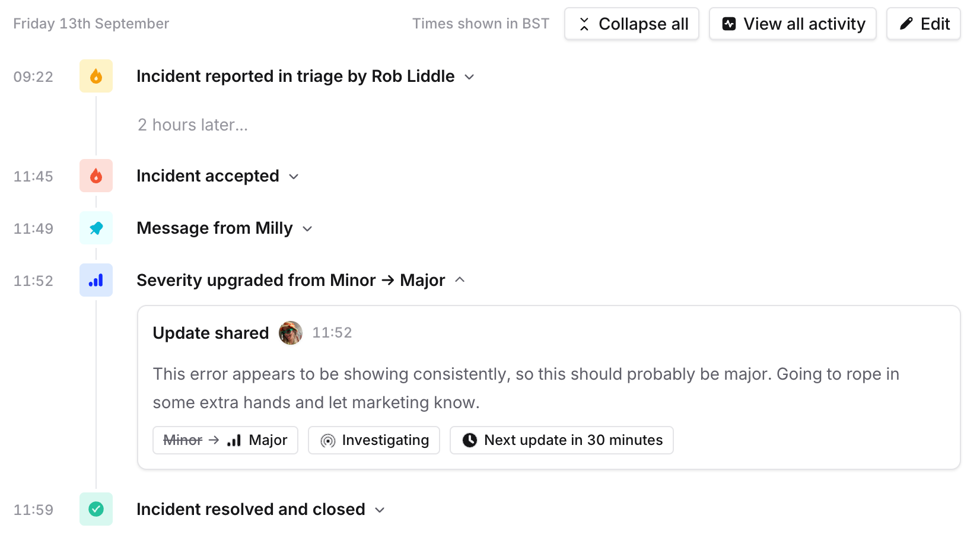Click the green checkmark resolved icon
980x547 pixels.
pyautogui.click(x=96, y=509)
